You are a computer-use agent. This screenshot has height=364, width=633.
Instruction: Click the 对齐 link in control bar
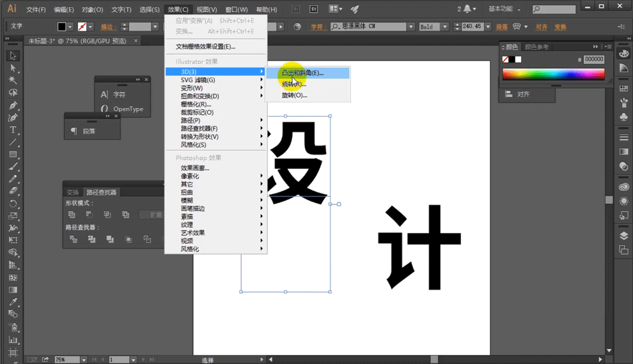[542, 27]
